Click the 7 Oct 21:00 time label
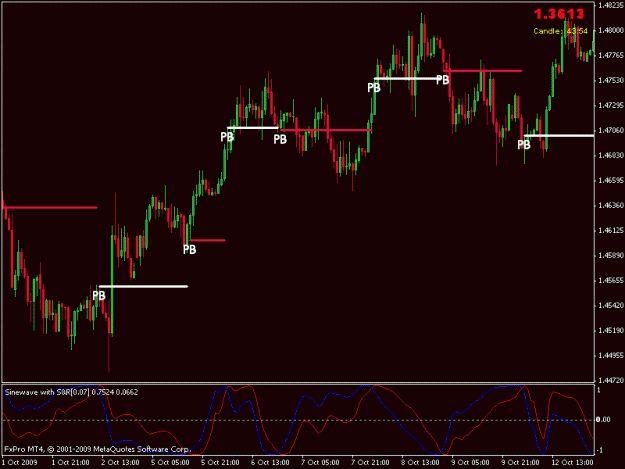625x469 pixels. tap(370, 463)
